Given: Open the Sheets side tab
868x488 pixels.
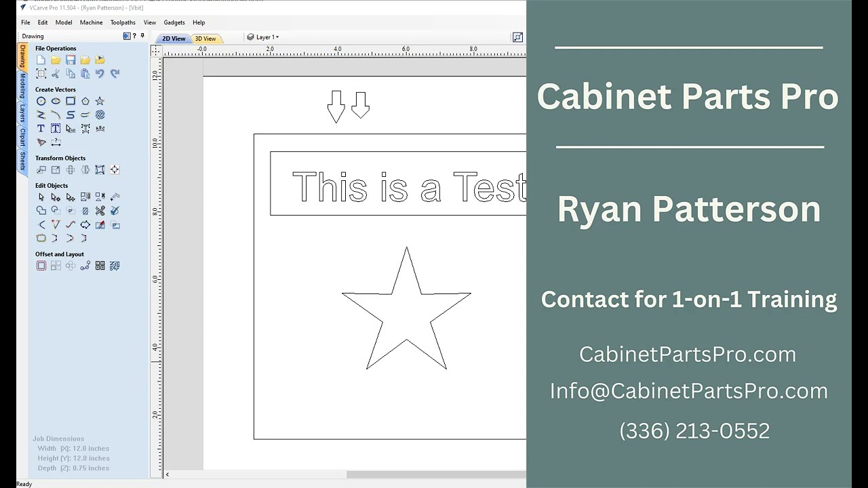Looking at the screenshot, I should click(22, 161).
